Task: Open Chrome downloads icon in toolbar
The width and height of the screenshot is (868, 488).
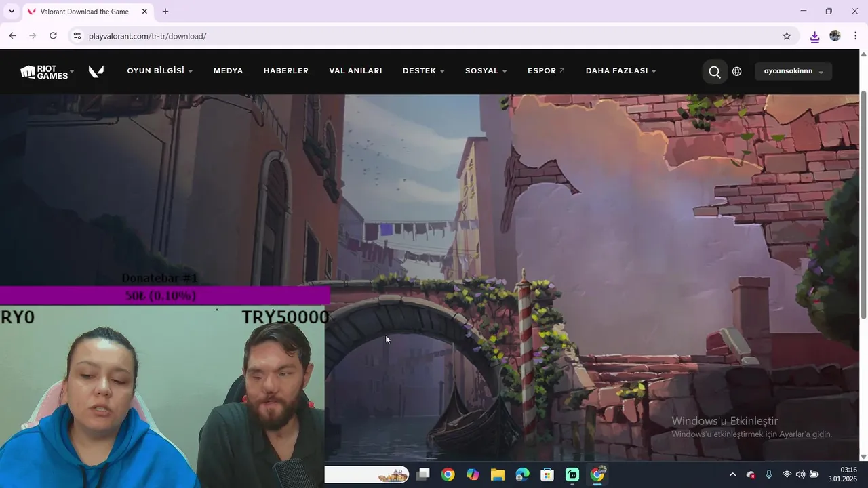Action: click(x=814, y=36)
